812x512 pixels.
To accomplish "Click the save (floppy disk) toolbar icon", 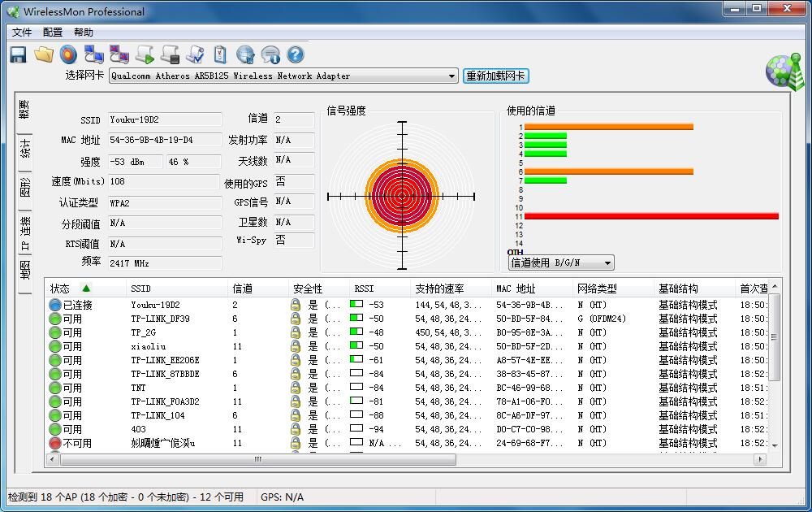I will pos(18,54).
